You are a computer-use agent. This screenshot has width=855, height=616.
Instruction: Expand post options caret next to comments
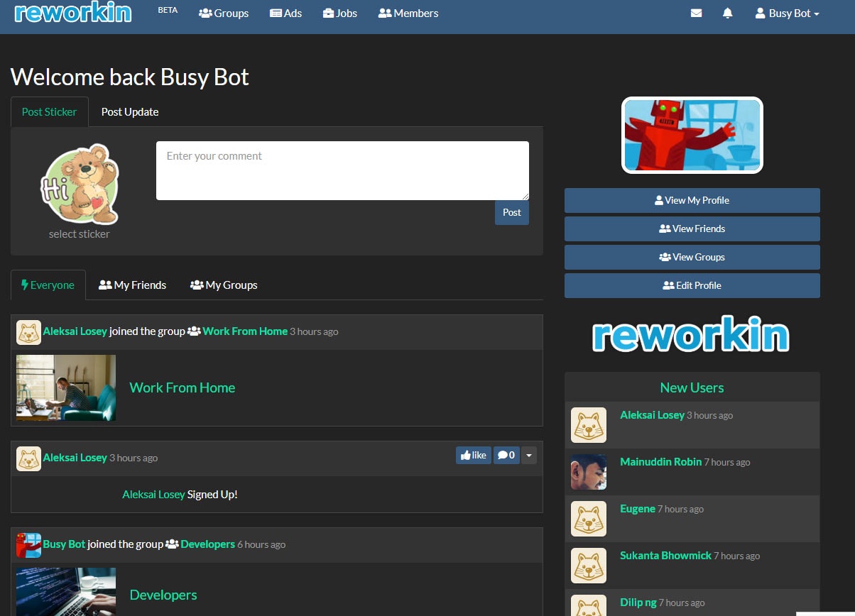point(529,455)
